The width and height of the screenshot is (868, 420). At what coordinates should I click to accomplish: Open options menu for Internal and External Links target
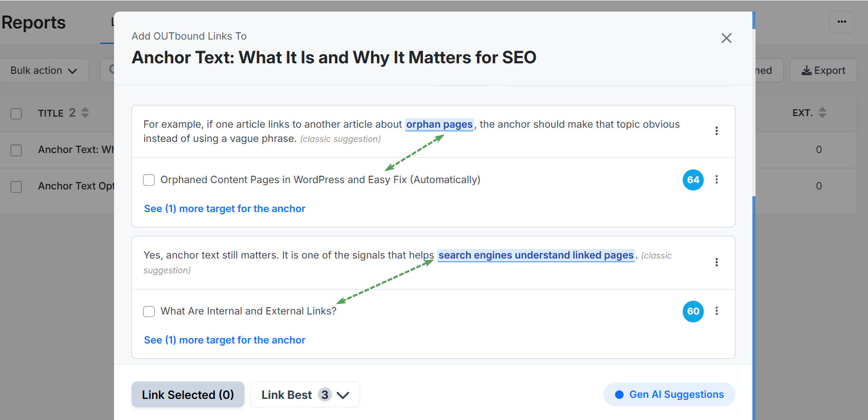click(716, 311)
